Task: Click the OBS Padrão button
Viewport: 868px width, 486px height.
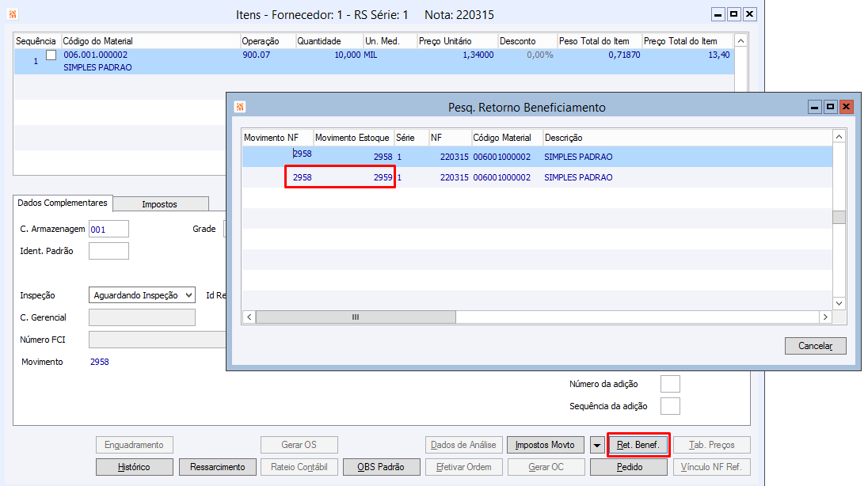Action: tap(381, 467)
